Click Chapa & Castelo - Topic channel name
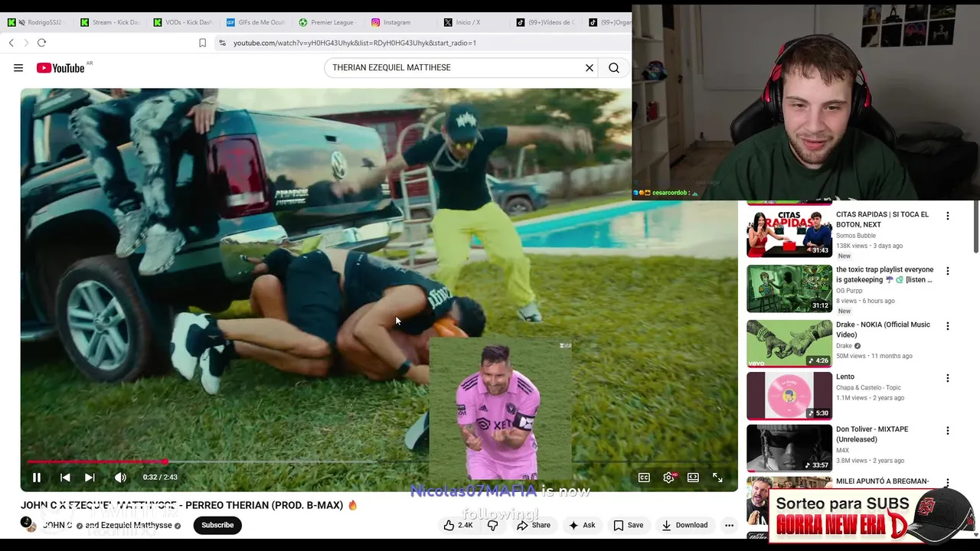Image resolution: width=980 pixels, height=551 pixels. pos(868,388)
